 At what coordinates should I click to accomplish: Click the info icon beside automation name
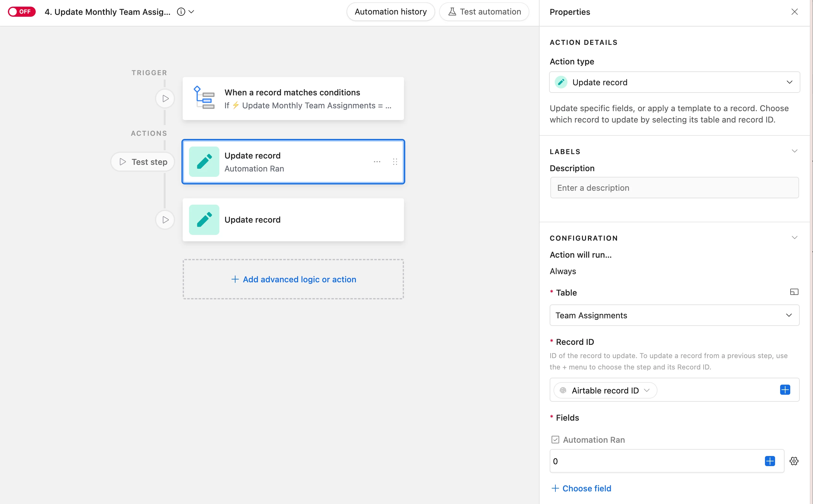coord(181,12)
